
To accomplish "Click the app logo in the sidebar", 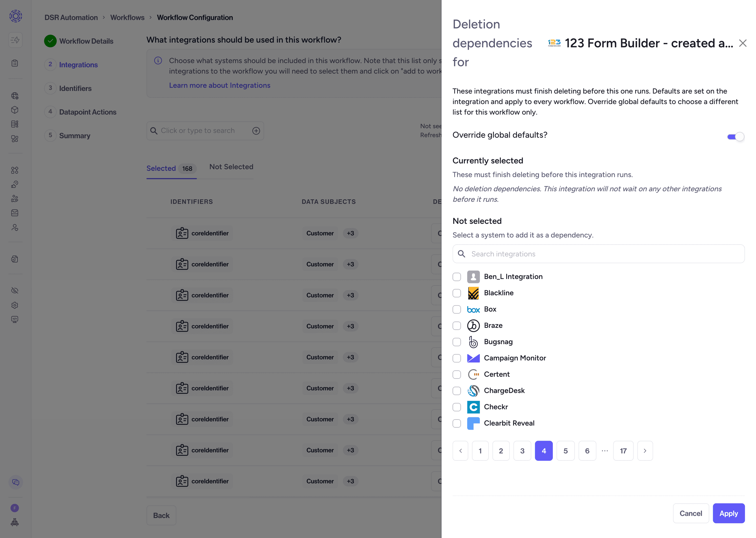I will point(16,16).
